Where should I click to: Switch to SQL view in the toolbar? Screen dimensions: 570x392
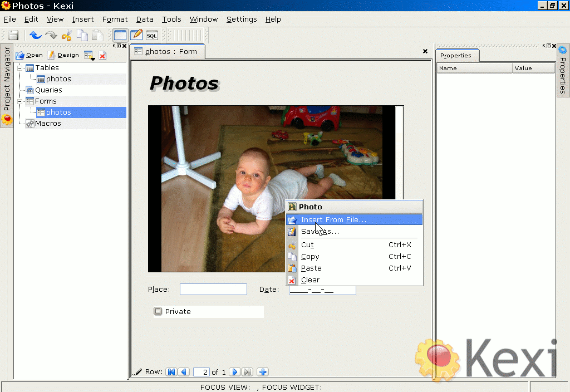coord(151,35)
